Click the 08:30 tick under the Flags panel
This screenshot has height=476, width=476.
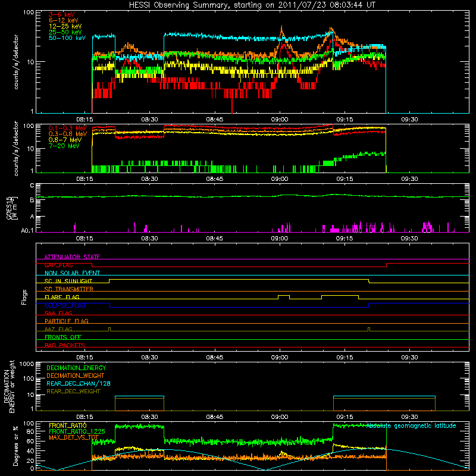tap(150, 358)
